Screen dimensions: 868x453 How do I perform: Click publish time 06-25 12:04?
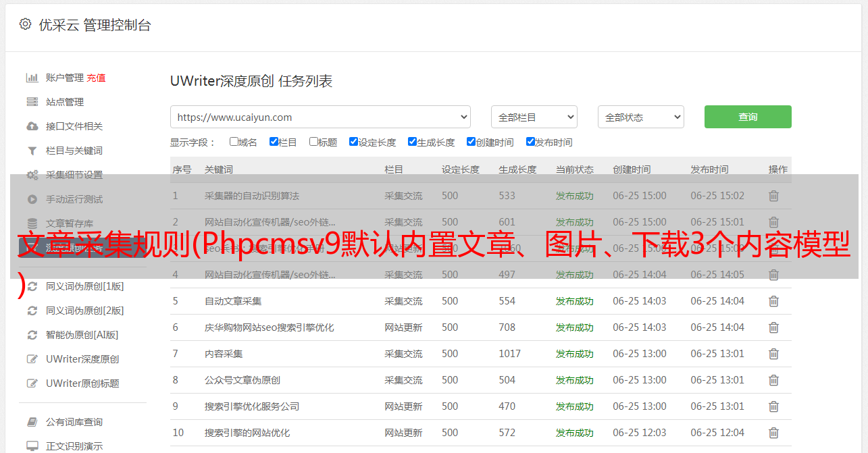(x=717, y=433)
